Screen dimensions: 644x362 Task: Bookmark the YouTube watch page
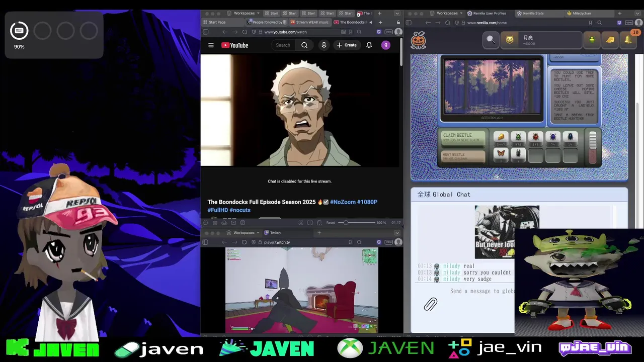point(350,32)
